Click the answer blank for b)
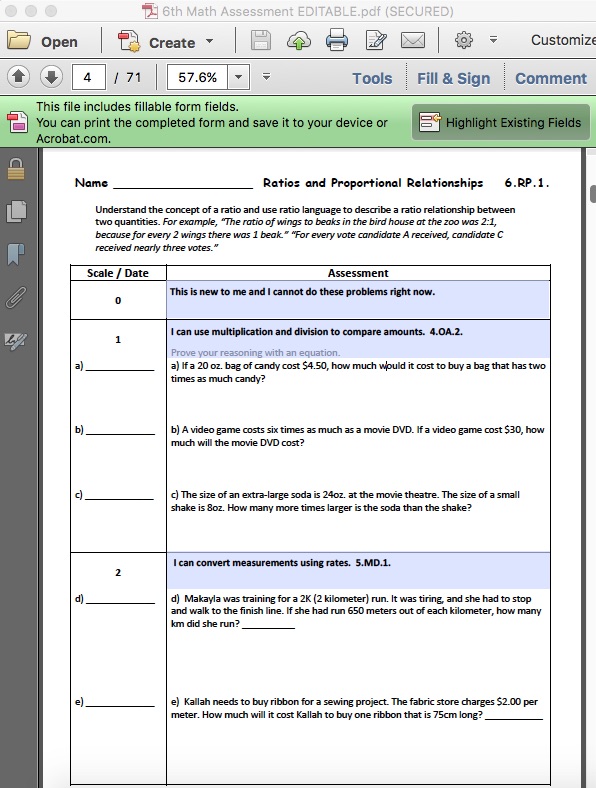Image resolution: width=596 pixels, height=788 pixels. pos(120,429)
